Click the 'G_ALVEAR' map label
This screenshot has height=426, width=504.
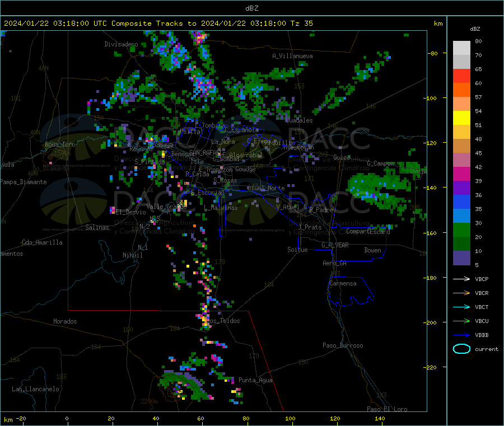click(335, 245)
